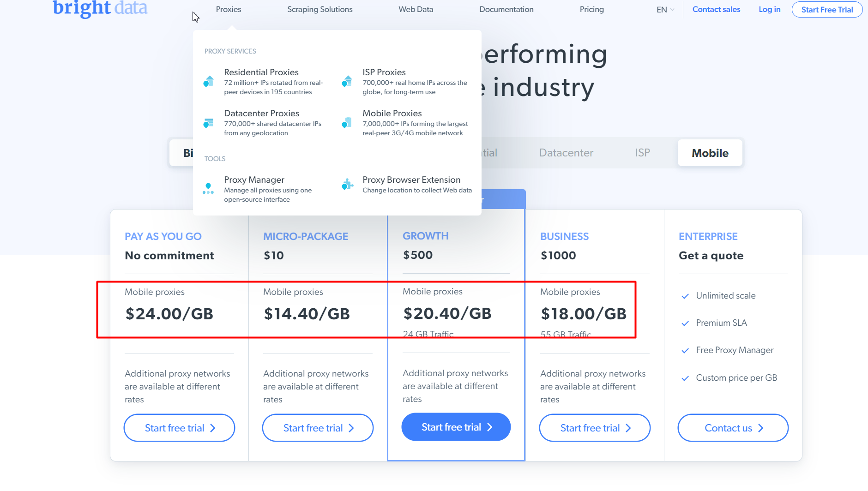Select the Proxy Browser Extension icon

coord(347,185)
